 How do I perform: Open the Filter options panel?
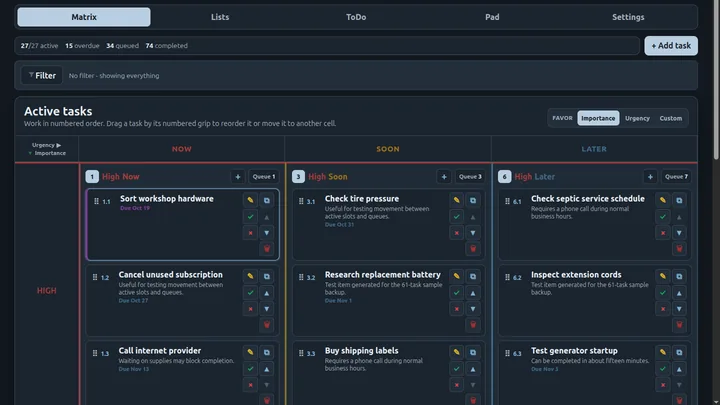42,75
